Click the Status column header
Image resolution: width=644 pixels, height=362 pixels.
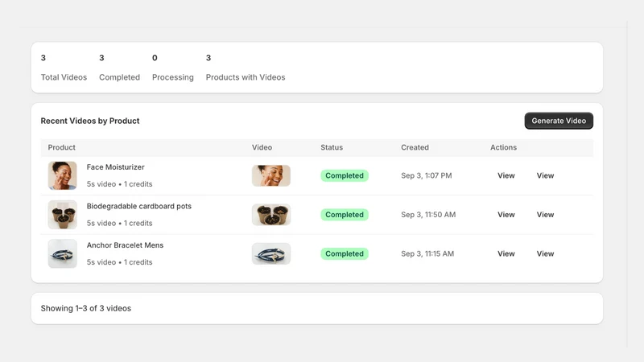coord(332,147)
